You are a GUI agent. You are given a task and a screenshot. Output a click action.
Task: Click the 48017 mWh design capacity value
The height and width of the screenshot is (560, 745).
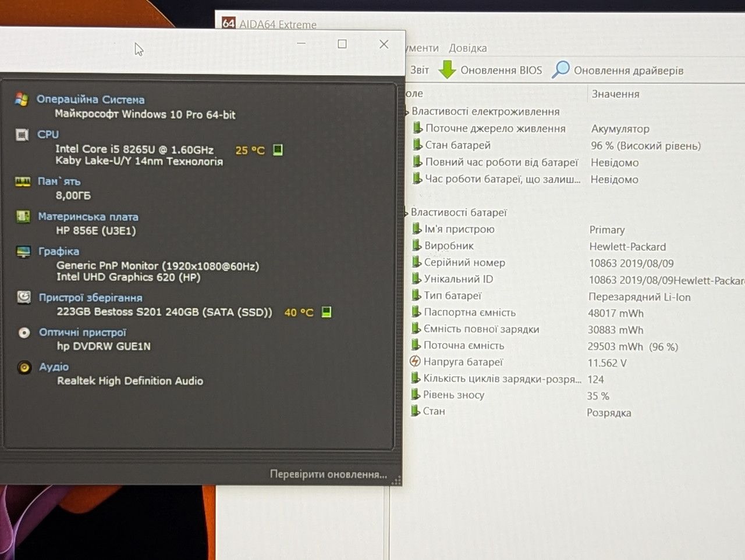coord(616,313)
